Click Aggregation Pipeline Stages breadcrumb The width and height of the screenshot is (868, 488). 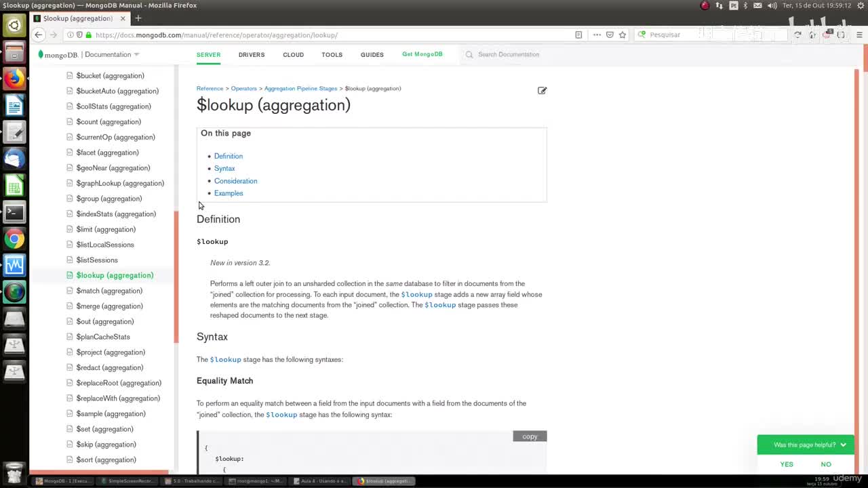pos(300,88)
